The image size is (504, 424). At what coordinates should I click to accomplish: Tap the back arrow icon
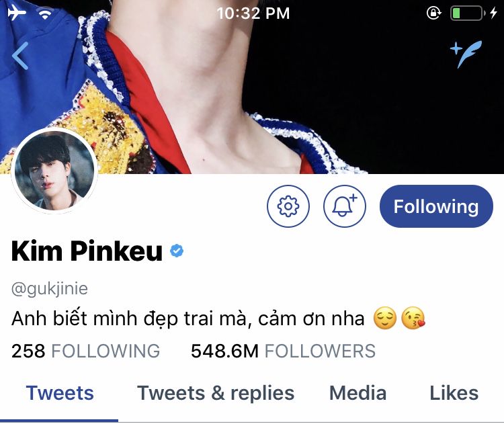pyautogui.click(x=21, y=56)
